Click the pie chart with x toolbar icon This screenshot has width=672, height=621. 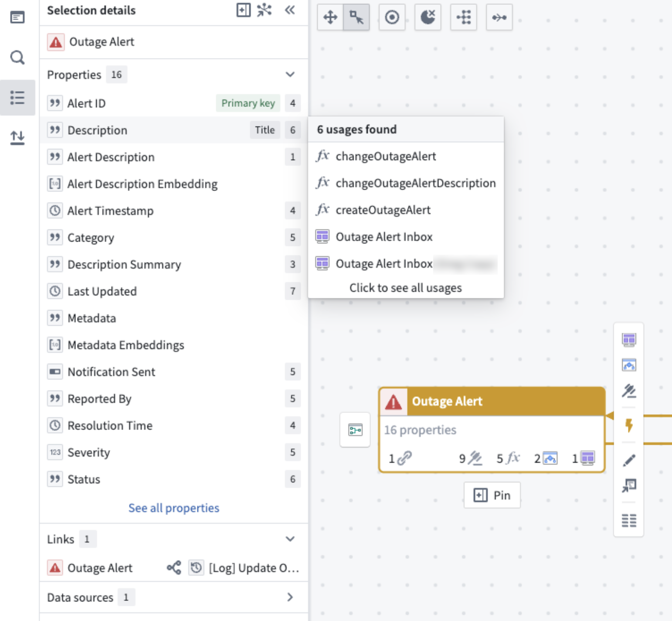[x=428, y=17]
